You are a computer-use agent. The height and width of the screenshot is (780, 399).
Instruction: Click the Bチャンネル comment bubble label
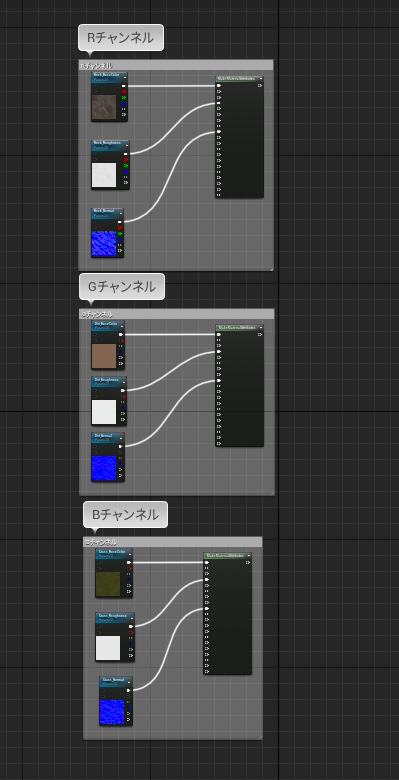125,514
